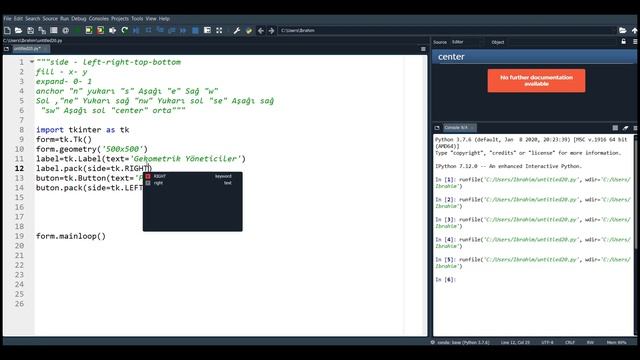This screenshot has width=640, height=360.
Task: Click the RW permissions status entry
Action: point(590,342)
